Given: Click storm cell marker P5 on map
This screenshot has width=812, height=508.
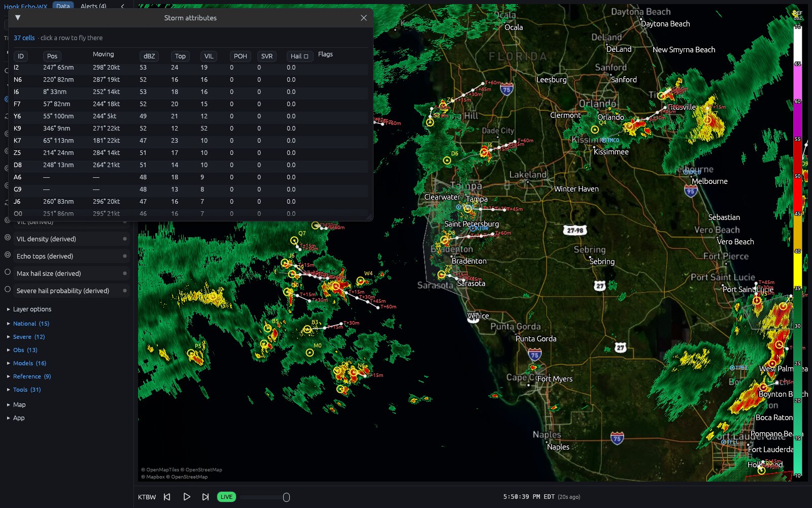Looking at the screenshot, I should [191, 353].
